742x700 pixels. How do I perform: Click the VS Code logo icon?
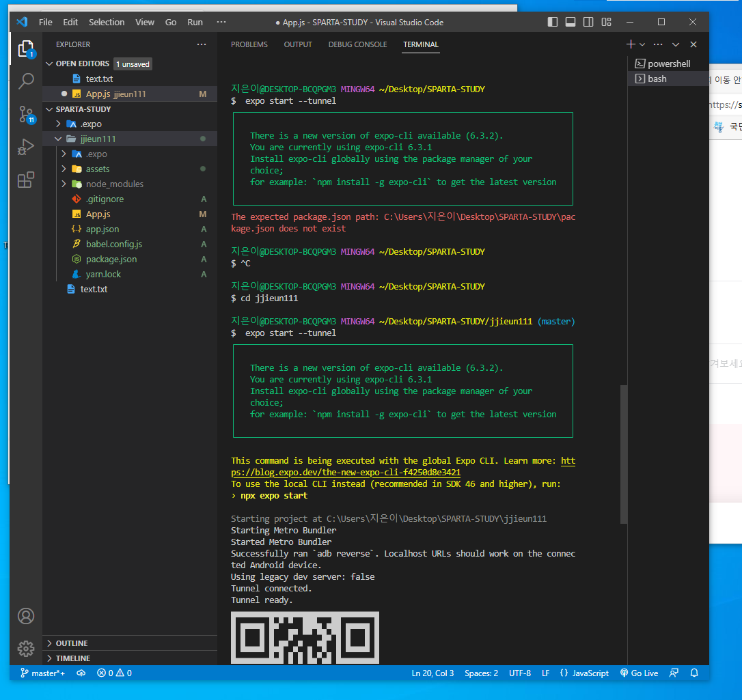click(x=22, y=23)
